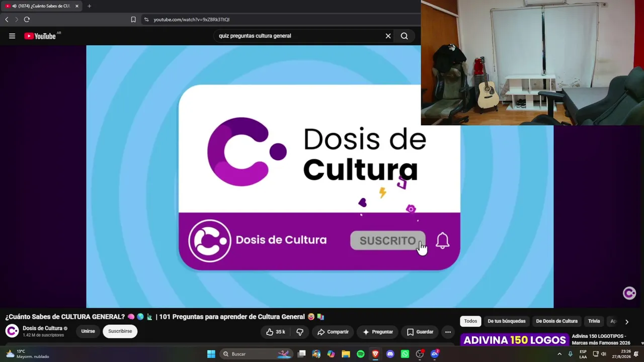Click the microphone tray icon
This screenshot has width=644, height=362.
tap(570, 354)
